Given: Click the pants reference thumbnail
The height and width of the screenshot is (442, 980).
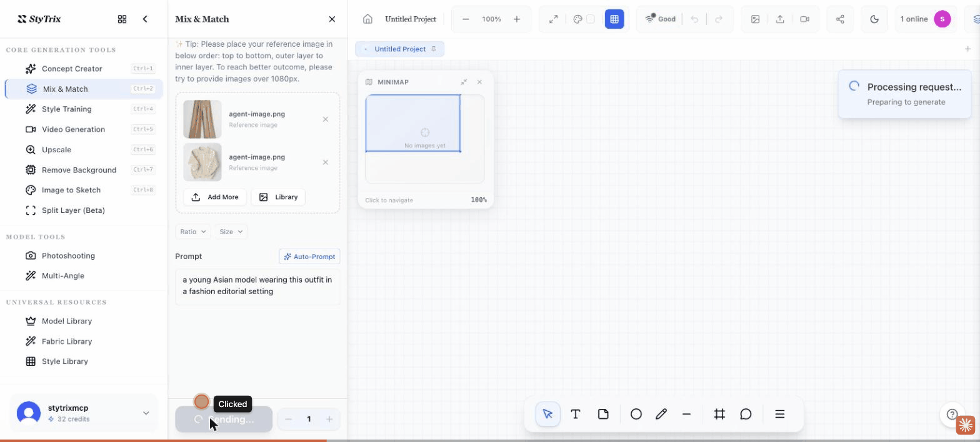Looking at the screenshot, I should pos(202,119).
